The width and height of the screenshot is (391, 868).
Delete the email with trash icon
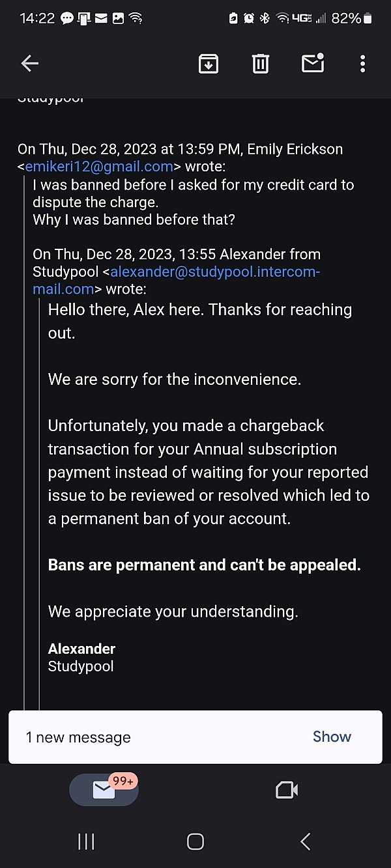coord(261,63)
